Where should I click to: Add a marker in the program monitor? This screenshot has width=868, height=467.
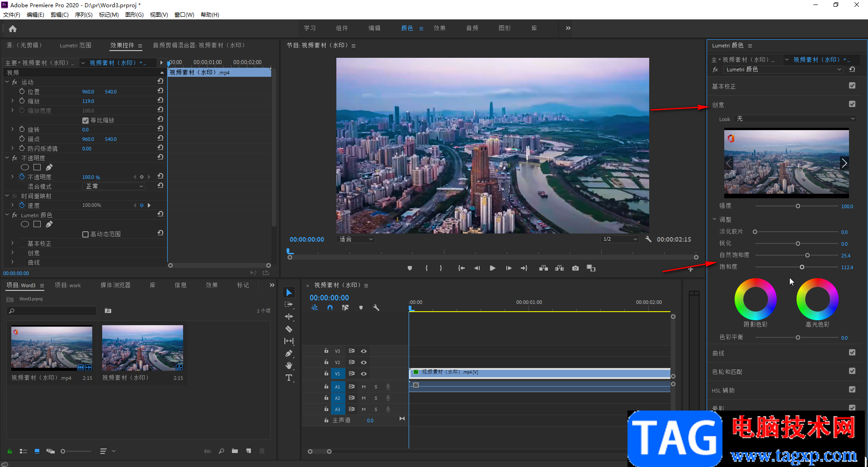click(x=410, y=268)
